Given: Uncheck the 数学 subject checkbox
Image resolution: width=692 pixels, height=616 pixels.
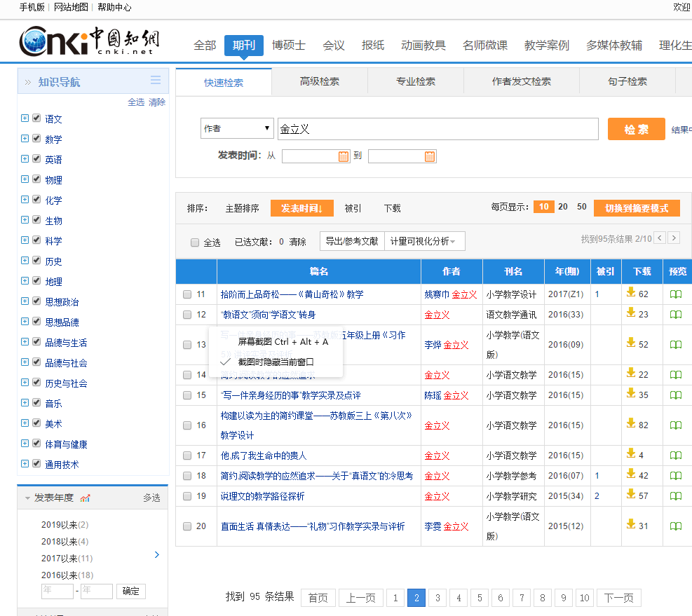Looking at the screenshot, I should (x=36, y=139).
